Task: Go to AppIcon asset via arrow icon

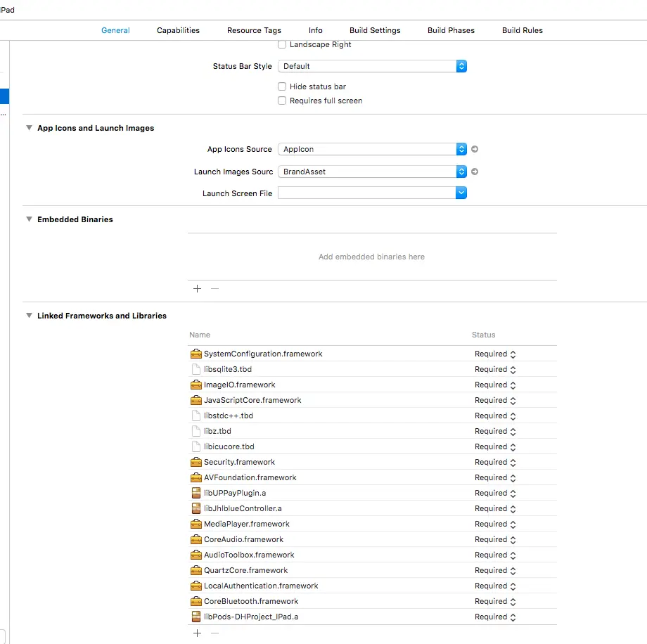Action: [x=475, y=149]
